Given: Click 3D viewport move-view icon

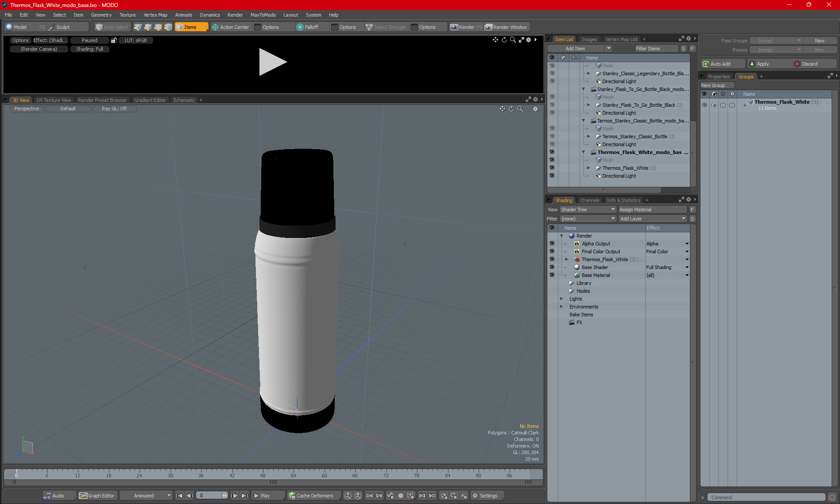Looking at the screenshot, I should point(502,109).
